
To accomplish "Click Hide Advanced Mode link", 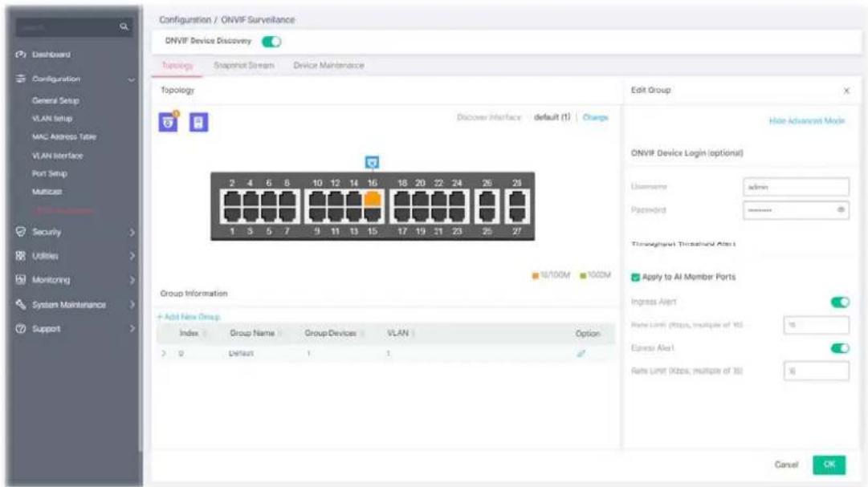I will [x=807, y=120].
